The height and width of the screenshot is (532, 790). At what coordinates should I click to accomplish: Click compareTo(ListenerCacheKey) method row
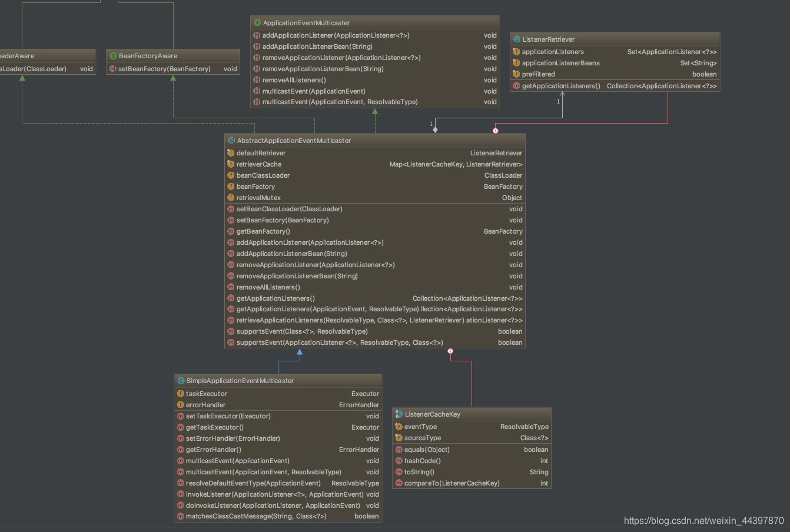click(x=472, y=483)
